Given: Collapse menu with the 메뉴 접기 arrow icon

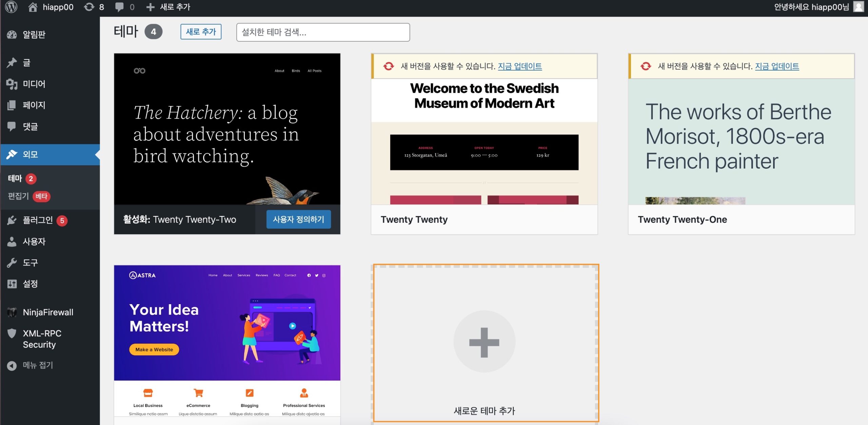Looking at the screenshot, I should click(x=12, y=366).
